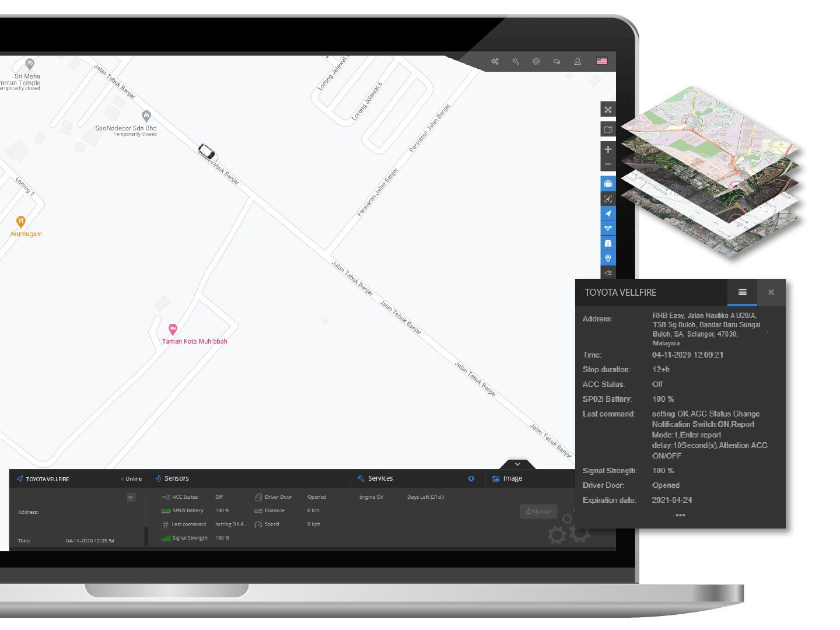This screenshot has height=630, width=840.
Task: Open the popup list menu tab icon
Action: 742,292
